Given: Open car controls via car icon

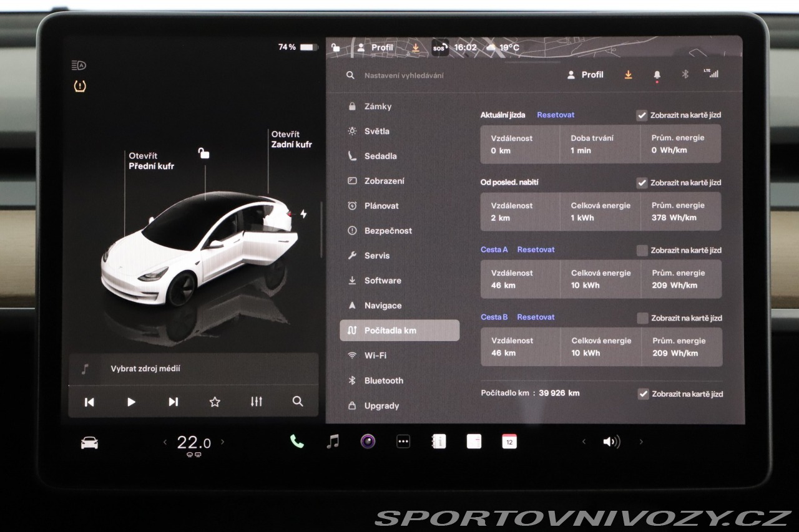Looking at the screenshot, I should [90, 443].
